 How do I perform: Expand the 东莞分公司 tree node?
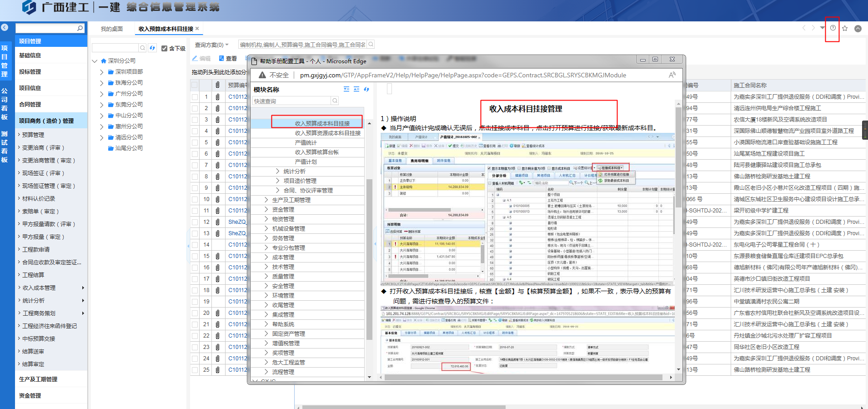click(x=102, y=105)
